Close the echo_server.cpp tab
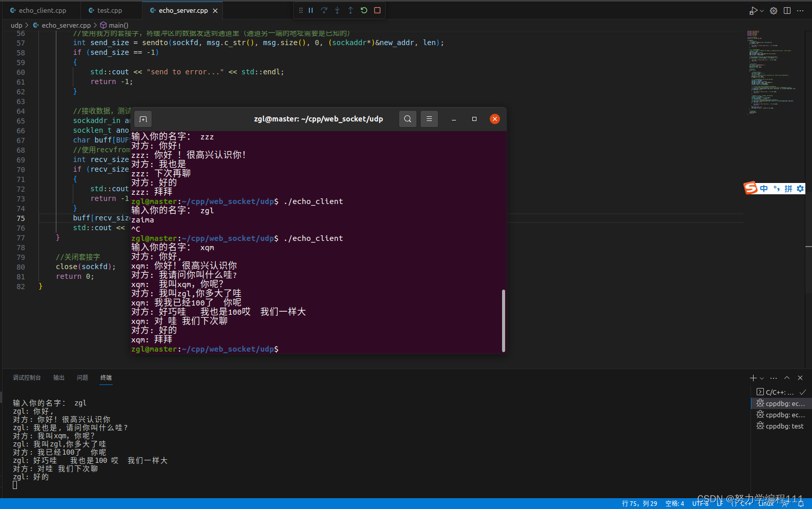The width and height of the screenshot is (812, 509). click(x=215, y=11)
